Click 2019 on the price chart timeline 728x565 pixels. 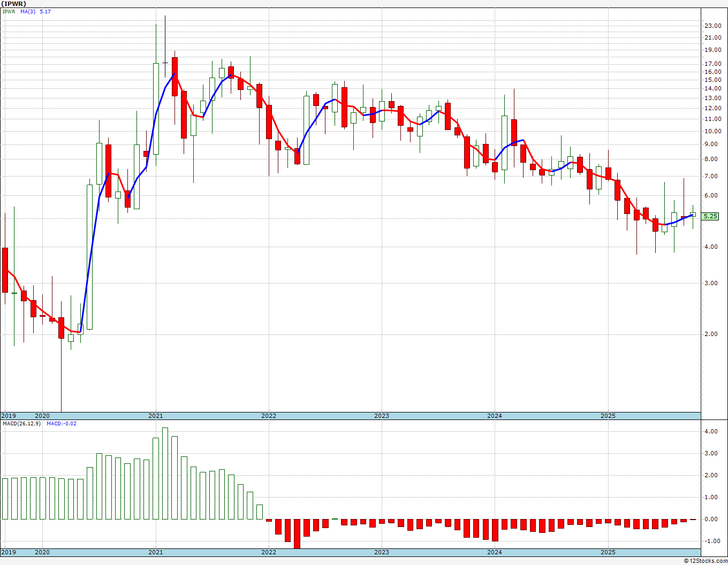pyautogui.click(x=9, y=416)
